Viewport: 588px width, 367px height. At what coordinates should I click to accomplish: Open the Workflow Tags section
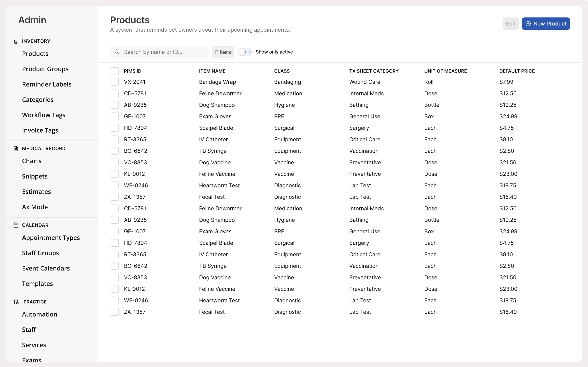tap(44, 115)
